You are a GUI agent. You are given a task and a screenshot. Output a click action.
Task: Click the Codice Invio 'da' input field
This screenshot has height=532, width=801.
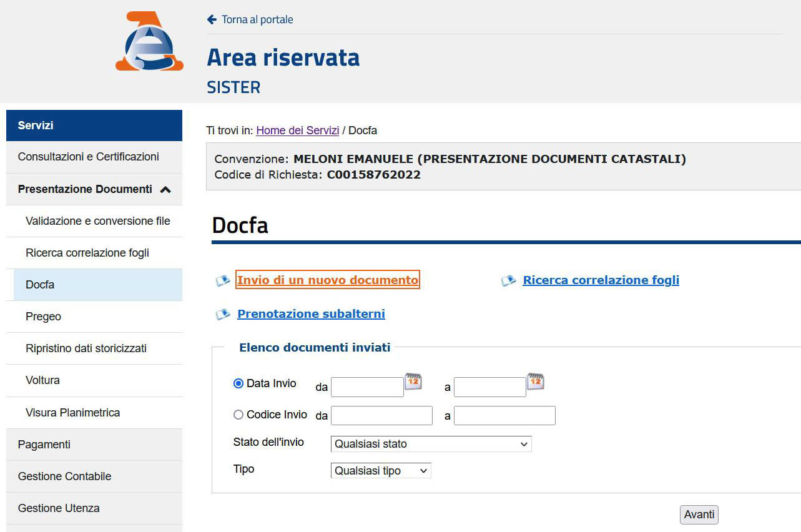381,416
